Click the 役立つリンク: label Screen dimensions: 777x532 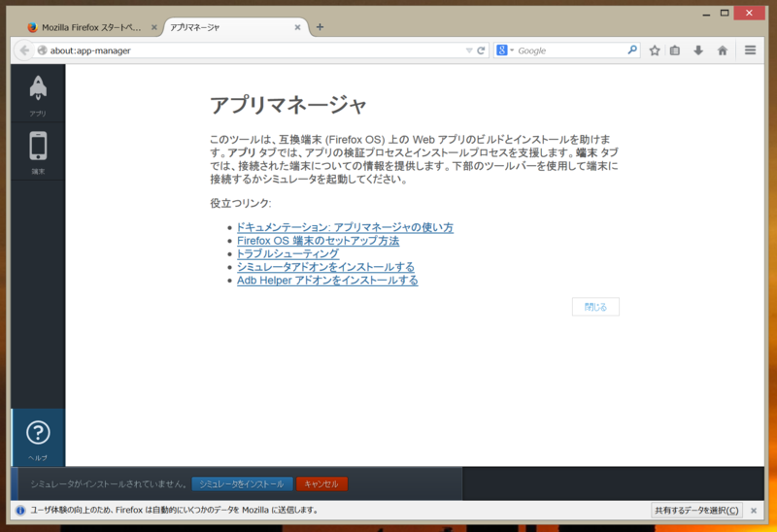click(241, 203)
